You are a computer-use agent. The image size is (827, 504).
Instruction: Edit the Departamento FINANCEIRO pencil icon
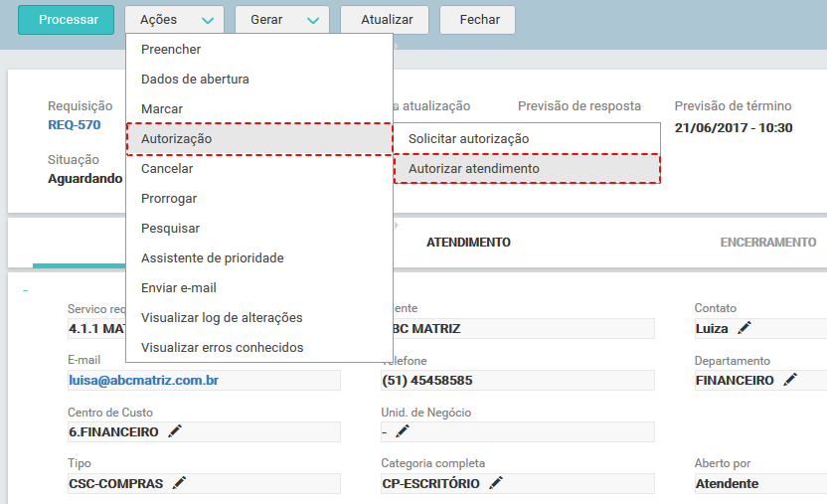pyautogui.click(x=790, y=380)
